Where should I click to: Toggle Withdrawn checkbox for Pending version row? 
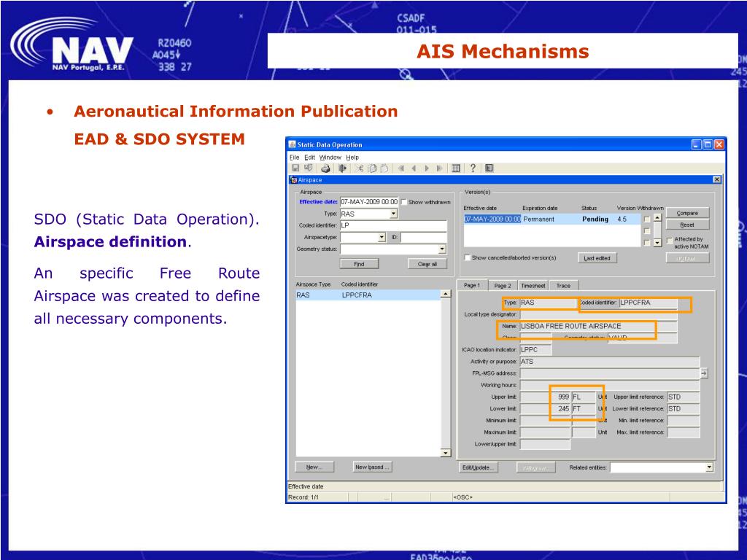[x=646, y=219]
